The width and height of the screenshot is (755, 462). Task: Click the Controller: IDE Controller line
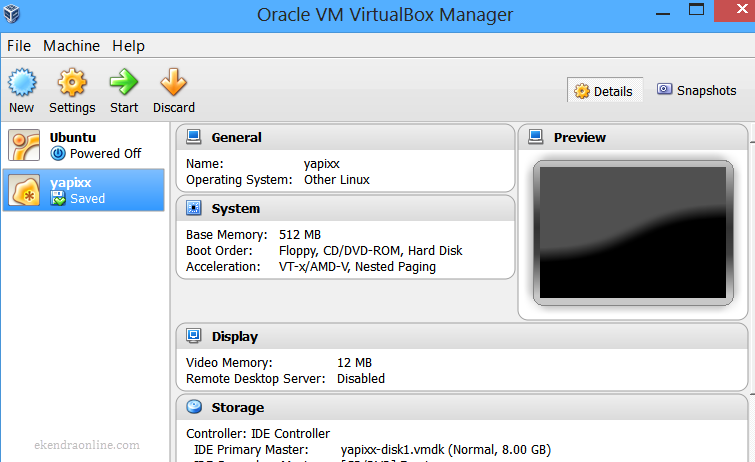tap(258, 434)
